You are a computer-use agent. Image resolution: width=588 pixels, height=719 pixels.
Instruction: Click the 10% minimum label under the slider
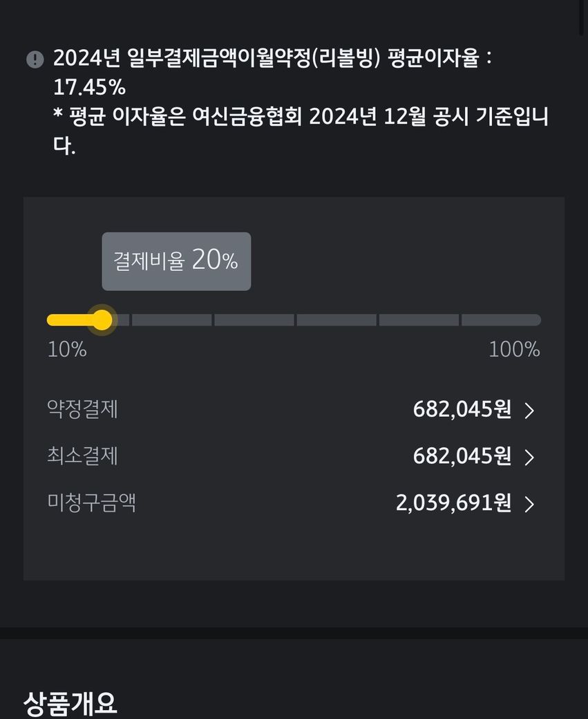[x=67, y=350]
